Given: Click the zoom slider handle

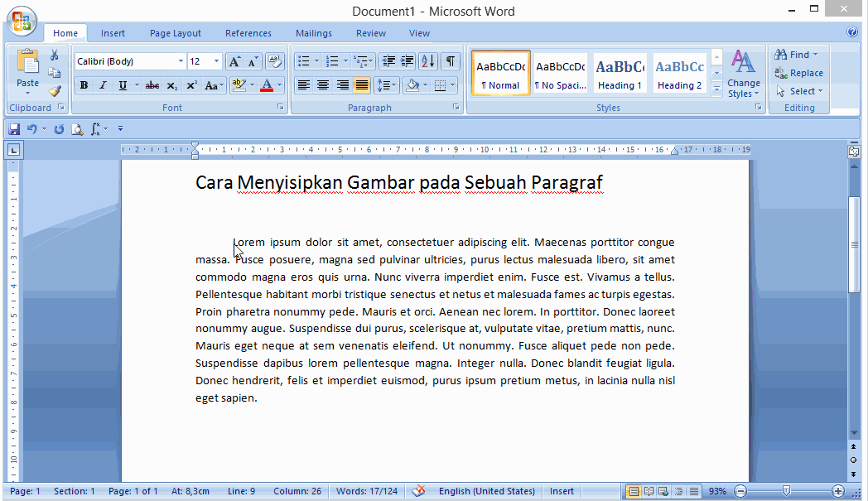Looking at the screenshot, I should pos(786,491).
